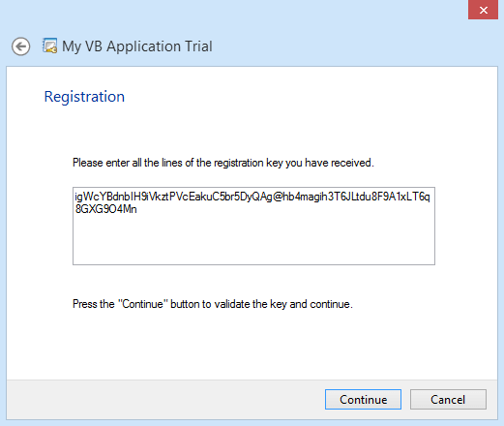Viewport: 504px width, 426px height.
Task: Validate the key with the Continue button
Action: pyautogui.click(x=363, y=399)
